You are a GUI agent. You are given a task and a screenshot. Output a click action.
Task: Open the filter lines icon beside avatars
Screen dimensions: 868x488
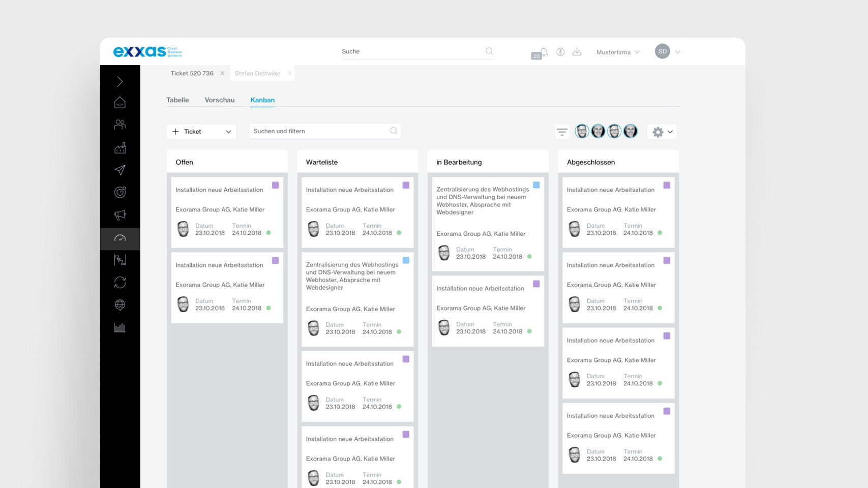pos(562,132)
